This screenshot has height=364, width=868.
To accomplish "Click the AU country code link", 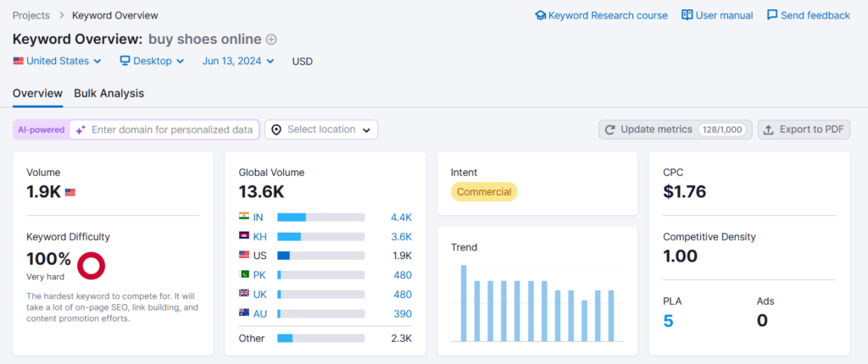I will tap(259, 314).
